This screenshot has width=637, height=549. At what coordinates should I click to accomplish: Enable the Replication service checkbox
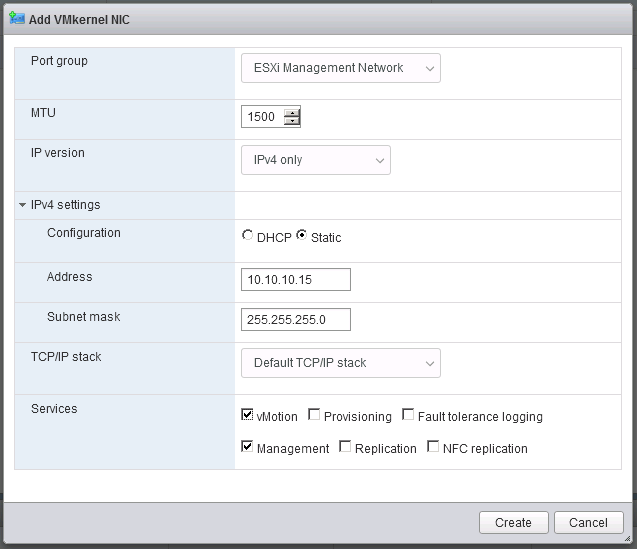tap(345, 446)
